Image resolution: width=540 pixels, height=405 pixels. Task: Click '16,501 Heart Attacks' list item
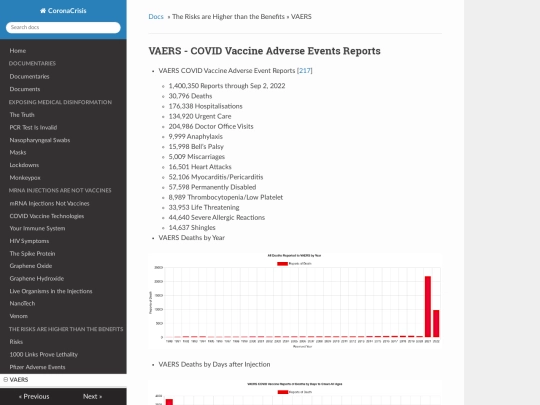point(200,167)
